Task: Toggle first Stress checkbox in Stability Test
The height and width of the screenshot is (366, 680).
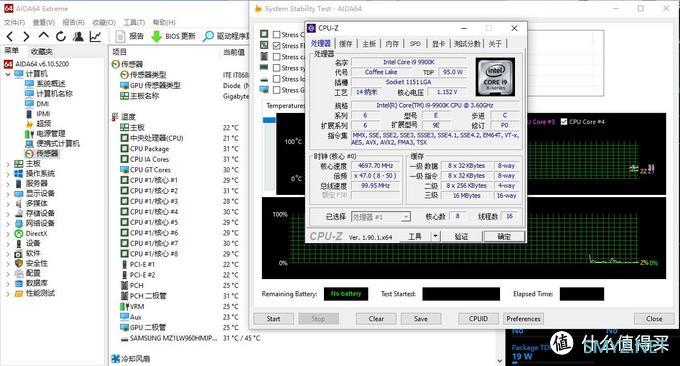Action: pos(276,34)
